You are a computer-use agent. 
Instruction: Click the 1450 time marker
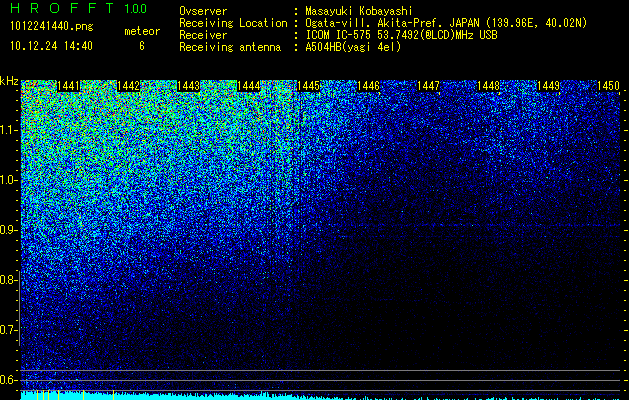click(608, 86)
